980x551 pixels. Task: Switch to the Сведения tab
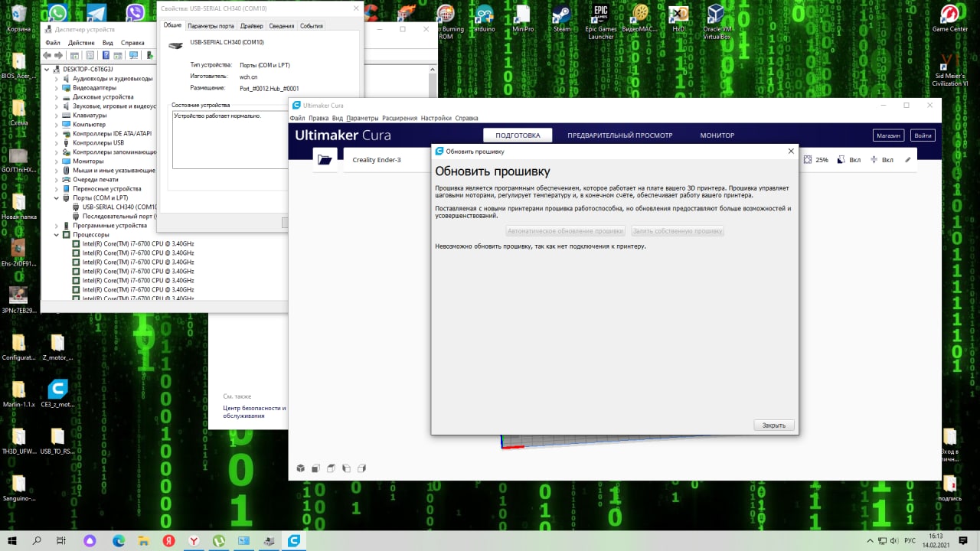(281, 26)
